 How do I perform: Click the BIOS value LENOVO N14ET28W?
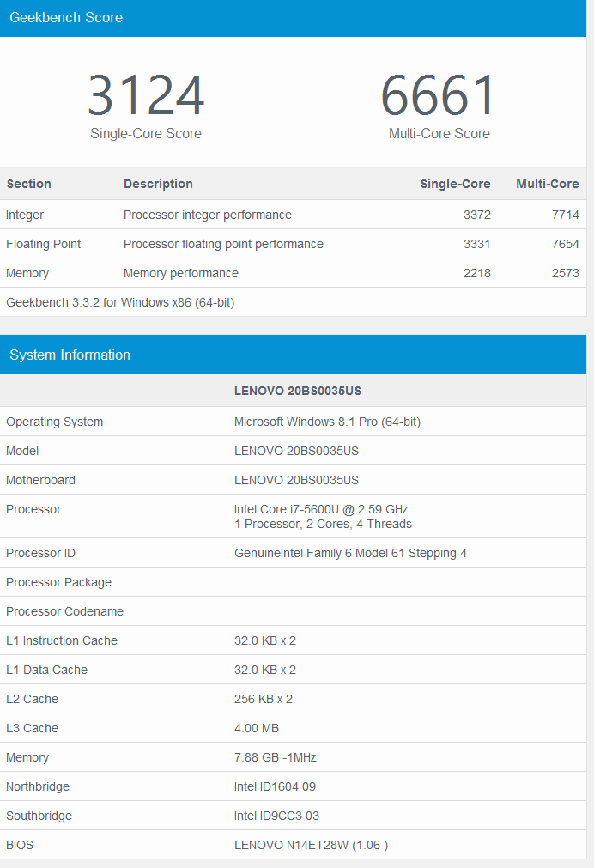(x=311, y=845)
